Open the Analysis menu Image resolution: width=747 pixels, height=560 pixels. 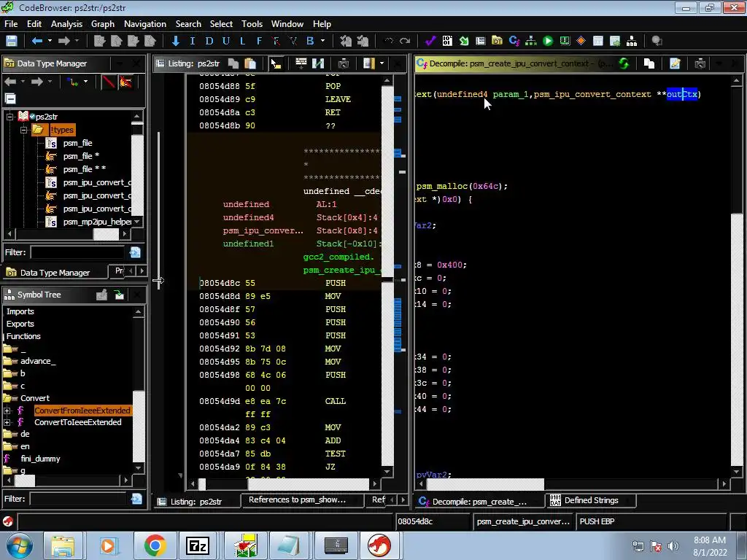pyautogui.click(x=66, y=24)
